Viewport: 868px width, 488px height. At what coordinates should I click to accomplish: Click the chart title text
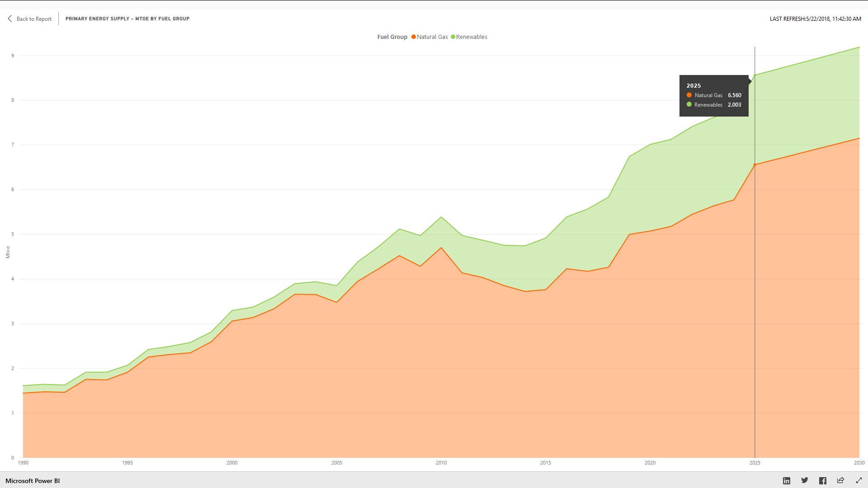coord(127,19)
